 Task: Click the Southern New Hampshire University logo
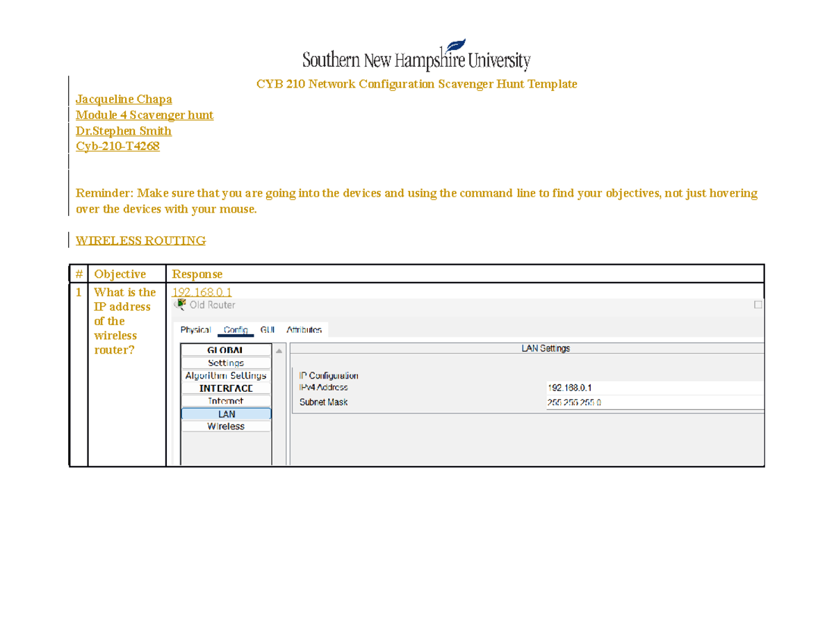coord(416,55)
